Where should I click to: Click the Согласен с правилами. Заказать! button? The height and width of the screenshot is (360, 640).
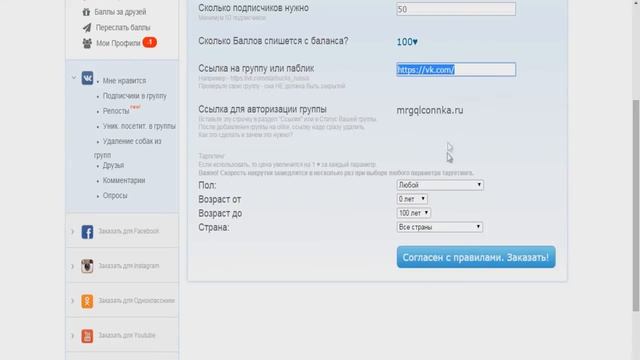[x=476, y=257]
